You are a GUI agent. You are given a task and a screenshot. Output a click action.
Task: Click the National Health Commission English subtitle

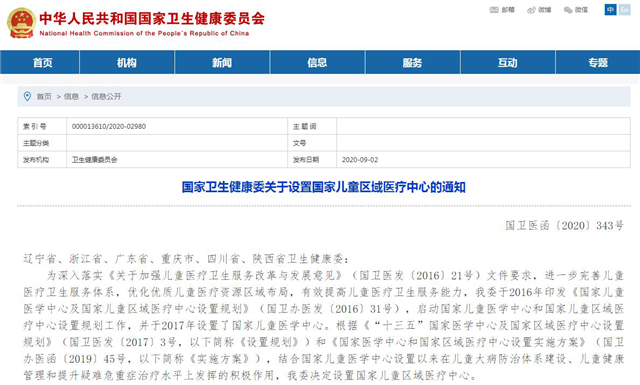(x=144, y=33)
